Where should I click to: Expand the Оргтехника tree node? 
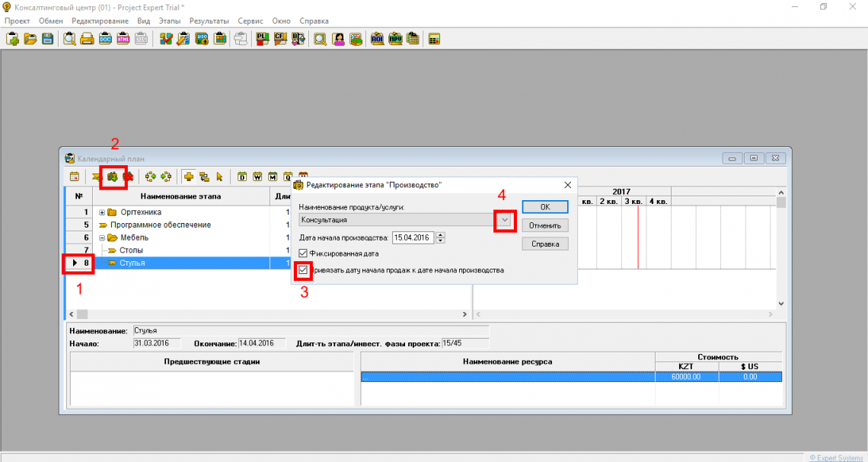coord(102,212)
